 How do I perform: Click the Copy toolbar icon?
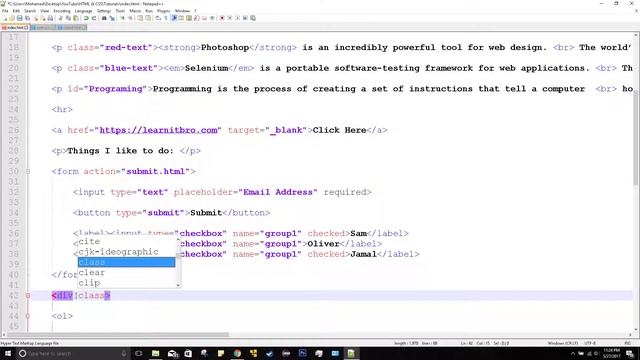(68, 18)
